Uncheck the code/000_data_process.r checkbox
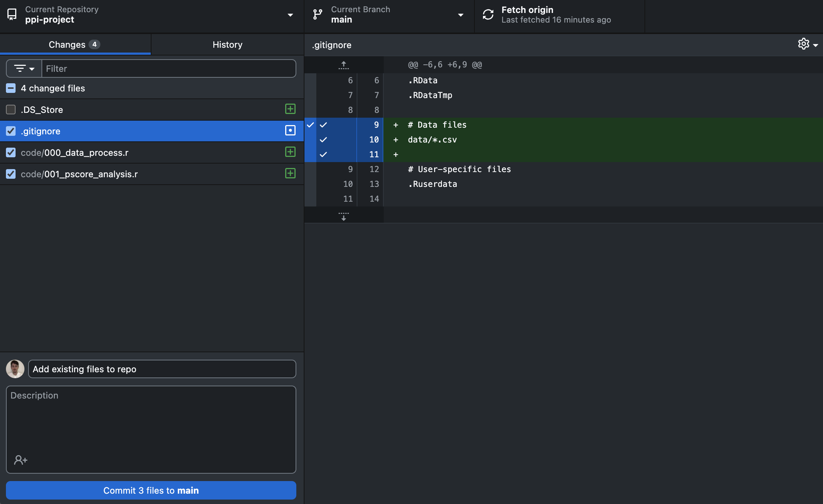The image size is (823, 504). point(11,152)
